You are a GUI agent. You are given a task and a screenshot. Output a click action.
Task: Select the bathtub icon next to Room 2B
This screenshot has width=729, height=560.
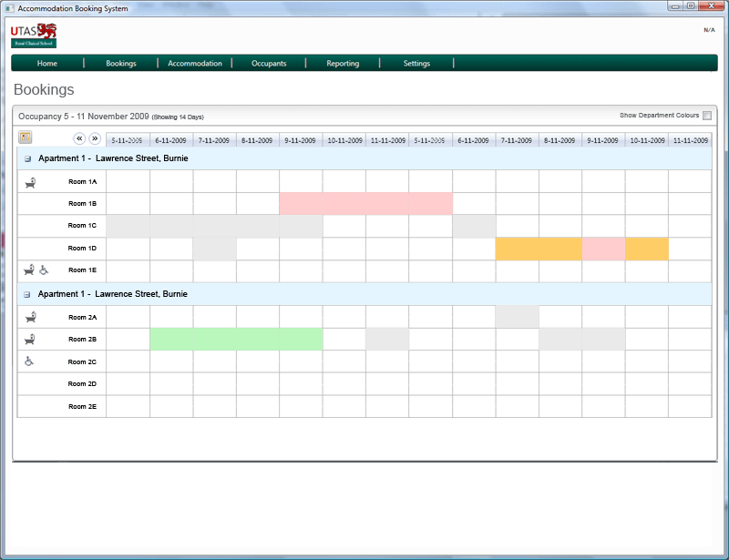coord(28,339)
